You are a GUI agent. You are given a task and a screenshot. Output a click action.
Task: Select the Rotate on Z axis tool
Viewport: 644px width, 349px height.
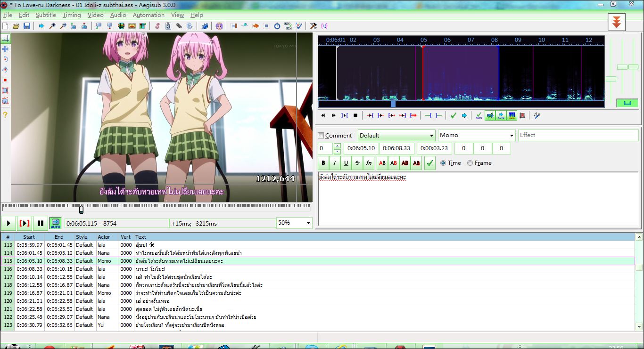tap(5, 59)
